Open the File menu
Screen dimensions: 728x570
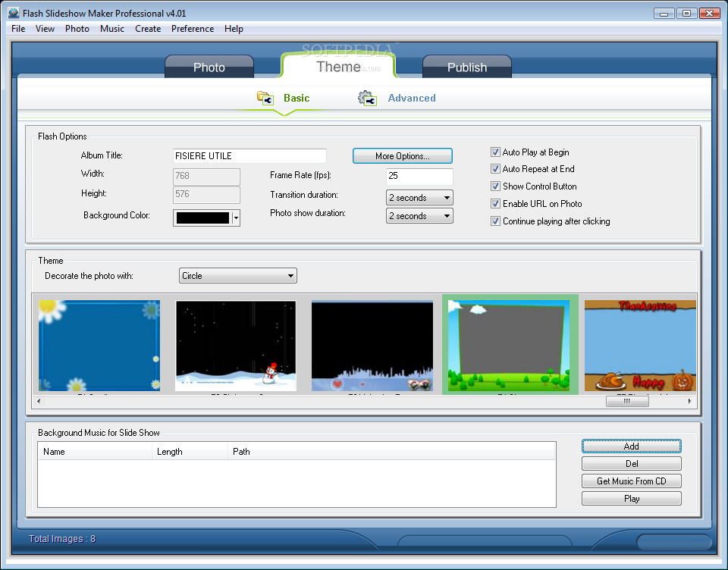pyautogui.click(x=18, y=29)
